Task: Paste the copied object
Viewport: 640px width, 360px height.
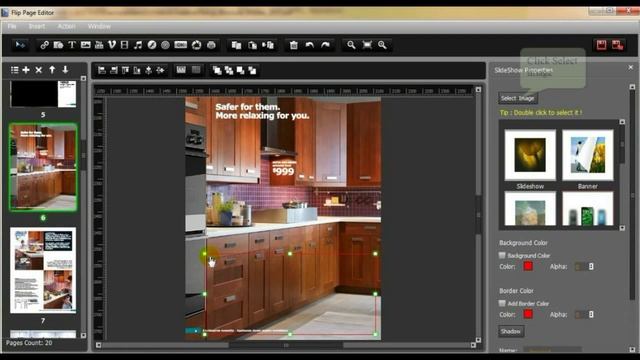Action: point(252,45)
